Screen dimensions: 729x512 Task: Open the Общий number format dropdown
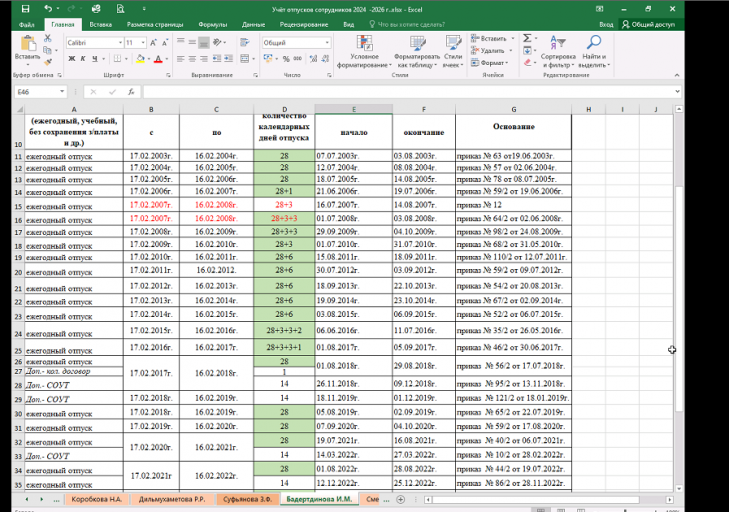327,43
